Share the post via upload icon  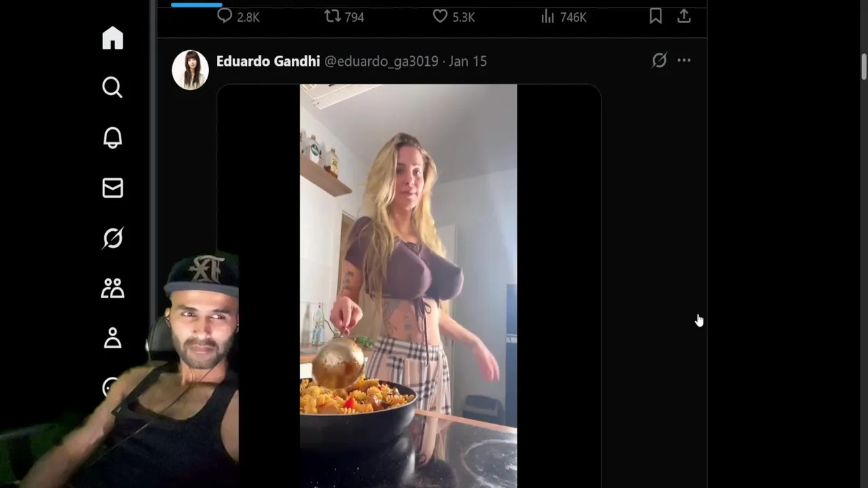coord(684,16)
